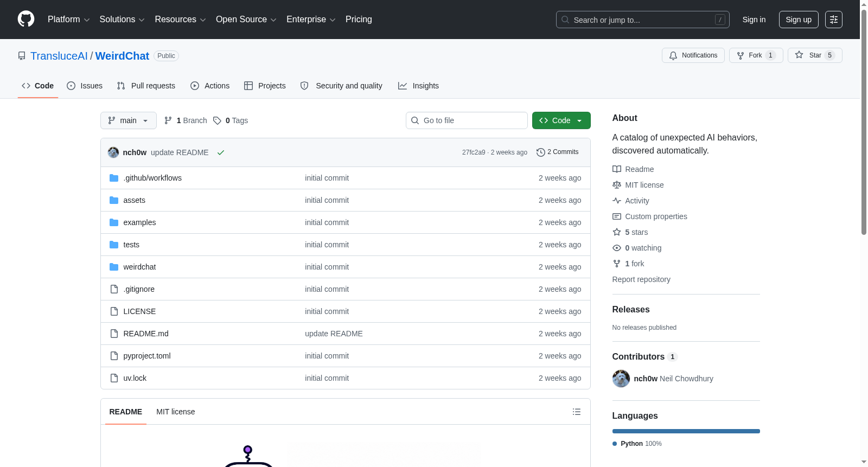Image resolution: width=868 pixels, height=467 pixels.
Task: Click the README table of contents outline icon
Action: point(577,412)
